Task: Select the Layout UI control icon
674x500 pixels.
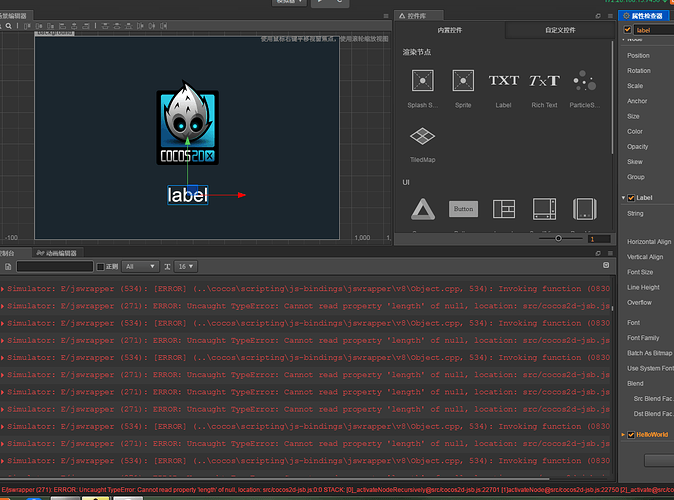Action: point(504,209)
